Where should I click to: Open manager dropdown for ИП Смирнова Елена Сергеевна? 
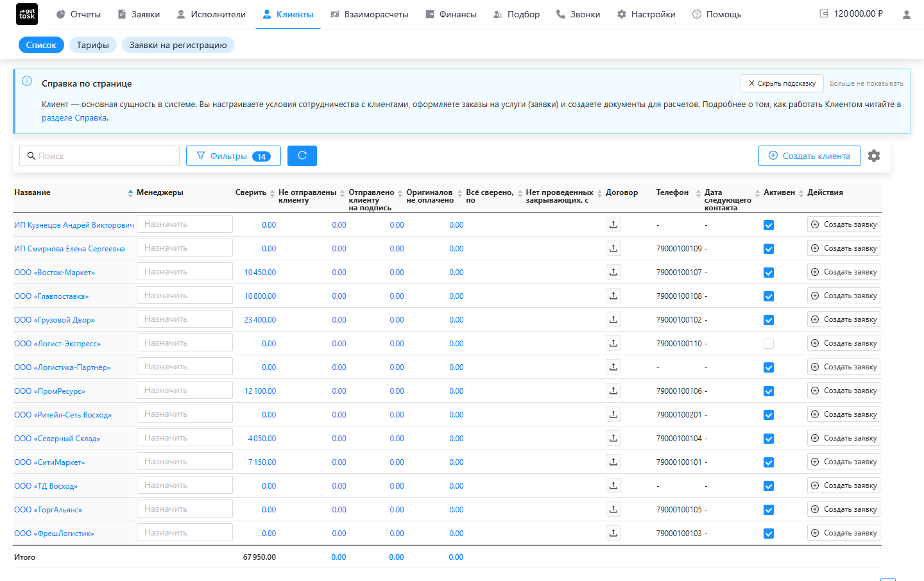185,248
